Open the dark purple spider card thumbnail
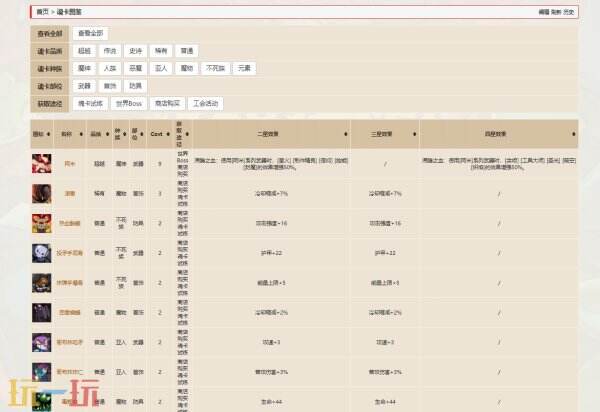Viewport: 600px width, 412px height. [41, 313]
